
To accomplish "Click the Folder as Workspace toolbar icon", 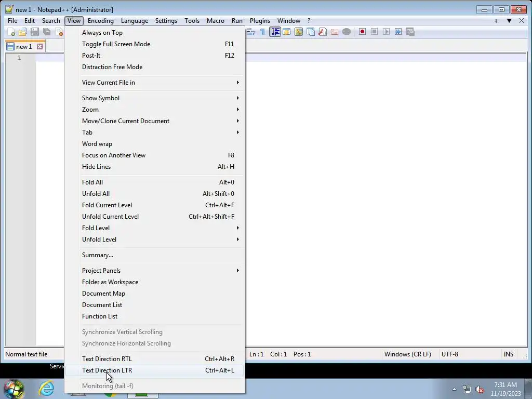I will point(335,32).
